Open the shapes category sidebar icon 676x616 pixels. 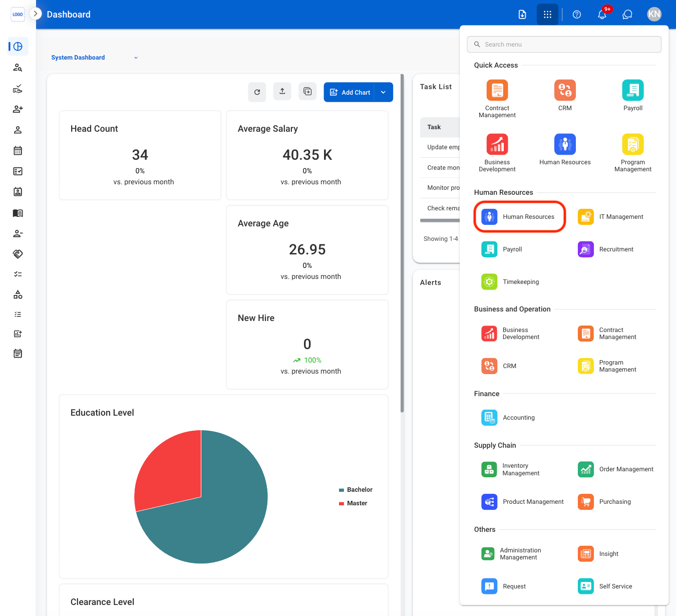(18, 294)
